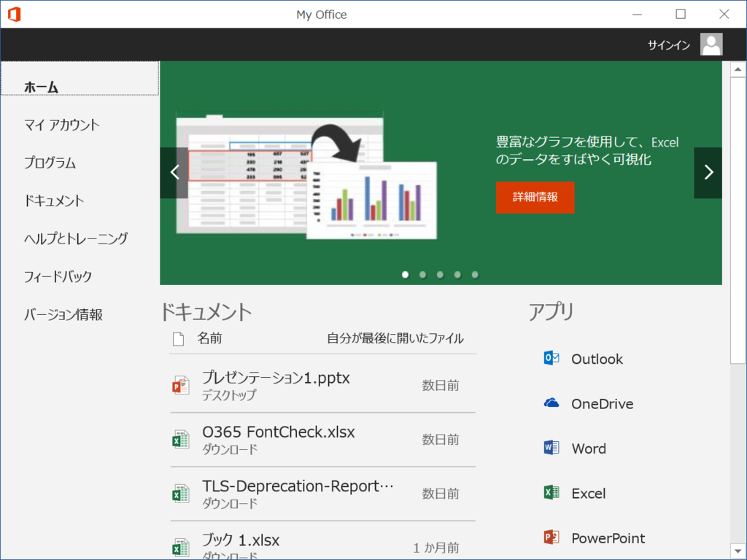Click アプリ section heading
The width and height of the screenshot is (747, 560).
point(551,312)
